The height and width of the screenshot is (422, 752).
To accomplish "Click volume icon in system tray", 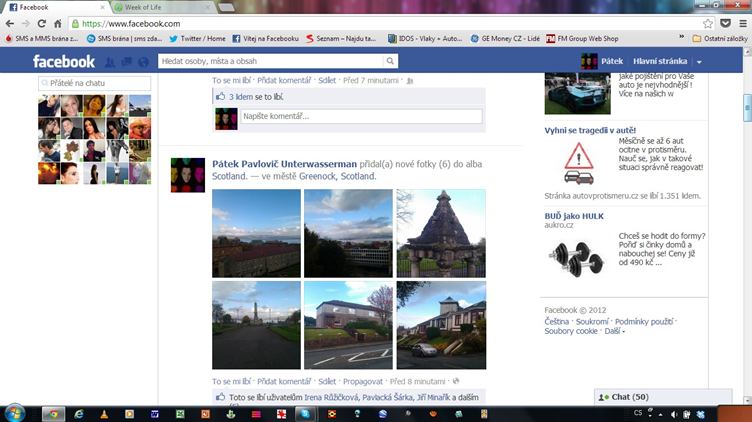I will pos(674,414).
